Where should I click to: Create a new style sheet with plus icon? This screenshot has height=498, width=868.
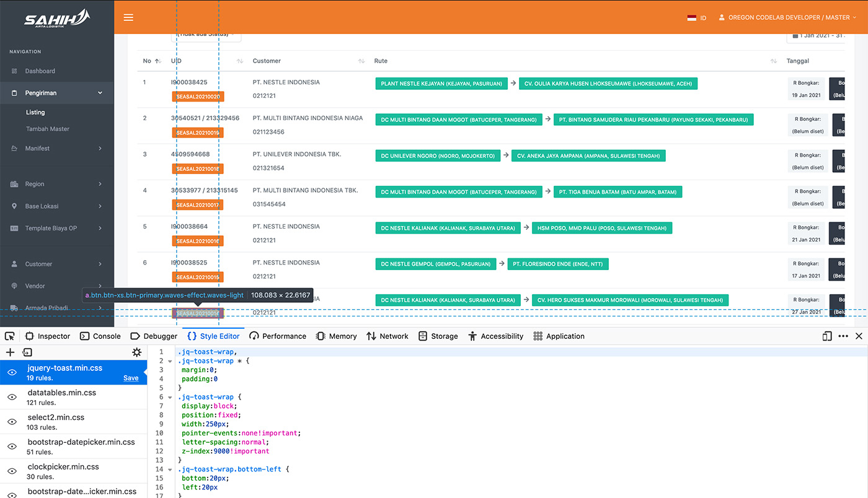[x=10, y=352]
